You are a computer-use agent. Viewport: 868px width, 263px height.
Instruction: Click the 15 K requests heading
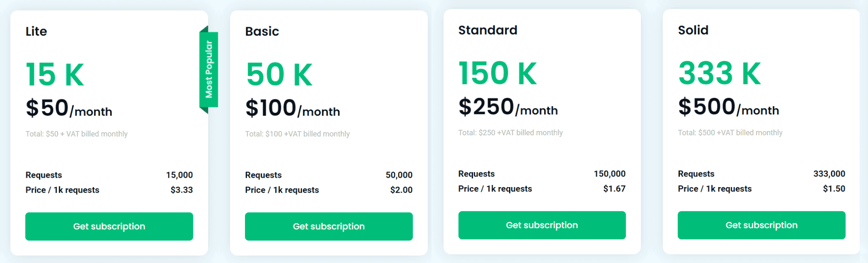55,75
